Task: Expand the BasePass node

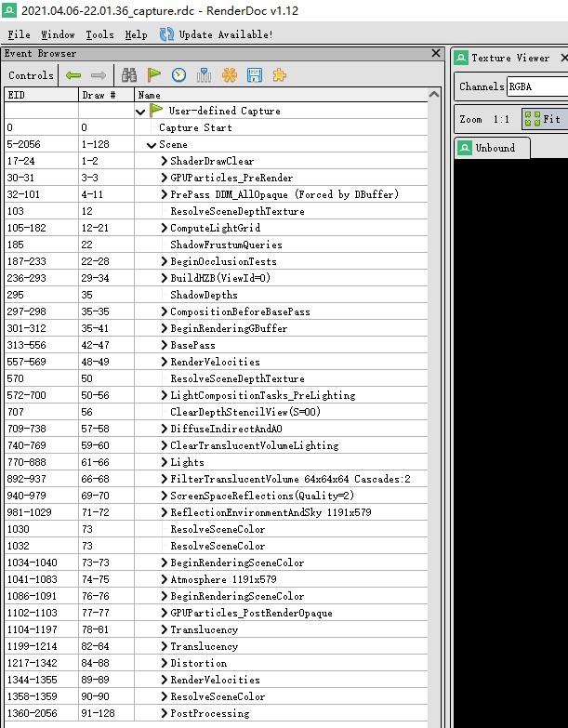Action: pyautogui.click(x=164, y=345)
